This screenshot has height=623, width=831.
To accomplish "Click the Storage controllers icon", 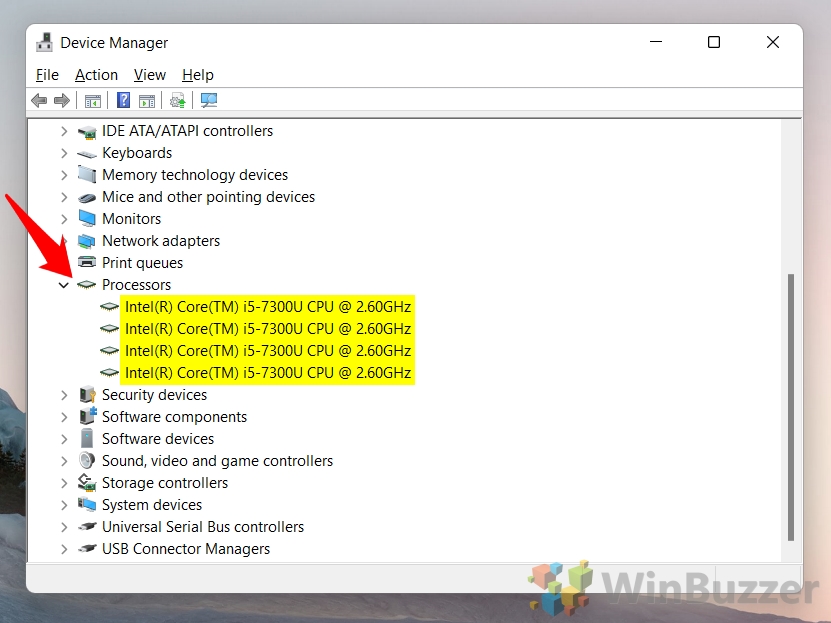I will 87,482.
